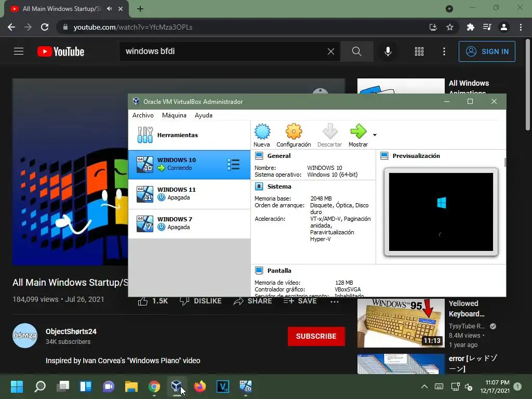Screen dimensions: 532x399
Task: Reload the page in Chrome
Action: click(x=45, y=27)
